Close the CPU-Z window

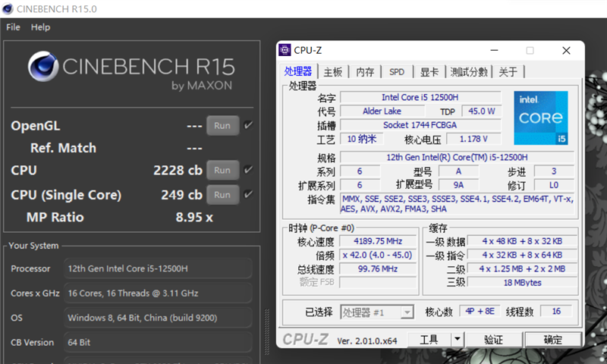click(566, 50)
